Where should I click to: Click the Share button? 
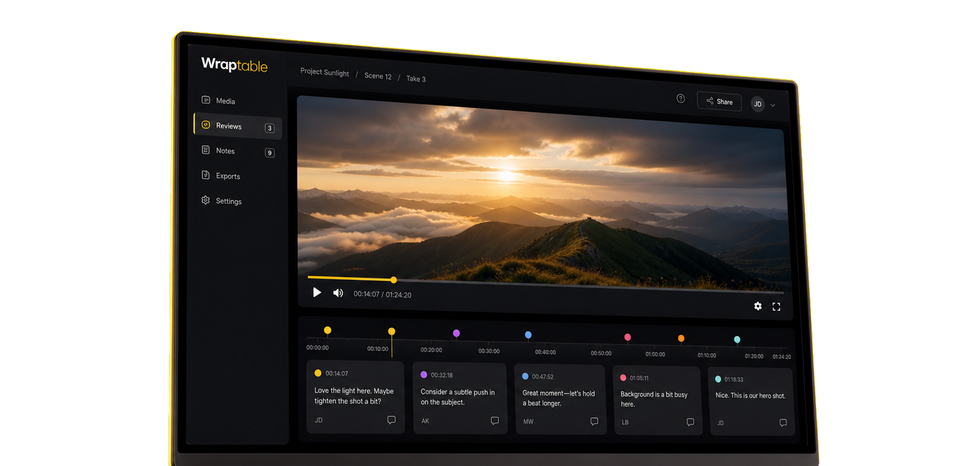click(719, 101)
